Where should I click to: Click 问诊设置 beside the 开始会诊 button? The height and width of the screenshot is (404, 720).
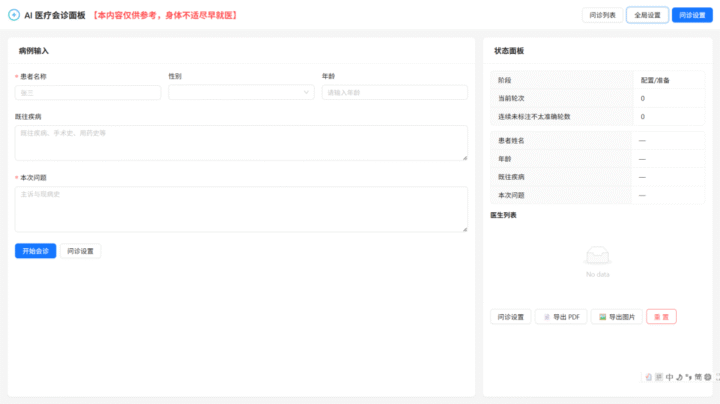point(80,251)
